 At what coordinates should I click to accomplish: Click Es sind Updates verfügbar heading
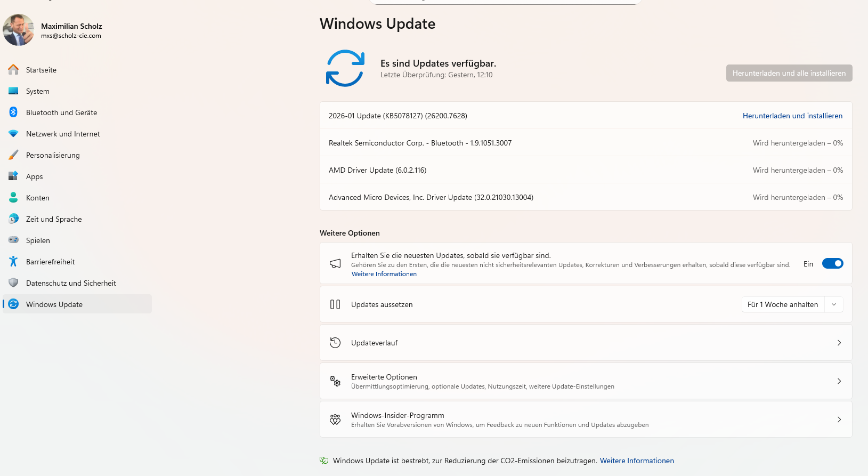tap(438, 63)
